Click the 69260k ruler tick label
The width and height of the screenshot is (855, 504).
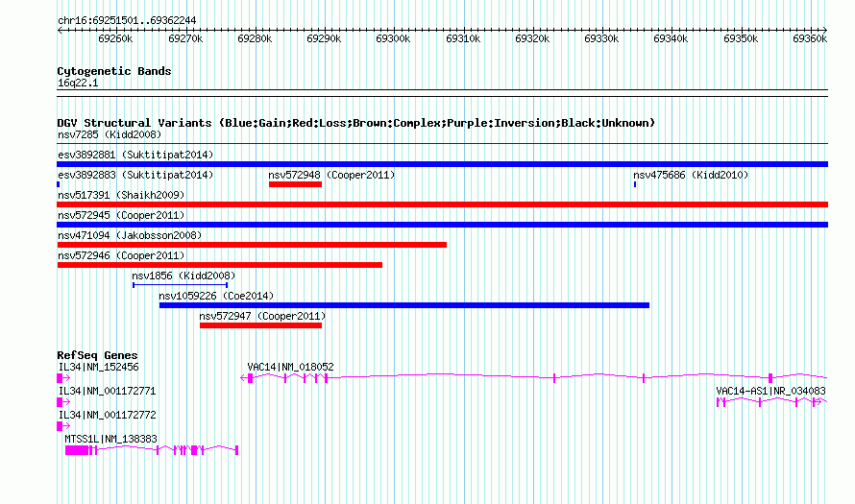(x=115, y=39)
